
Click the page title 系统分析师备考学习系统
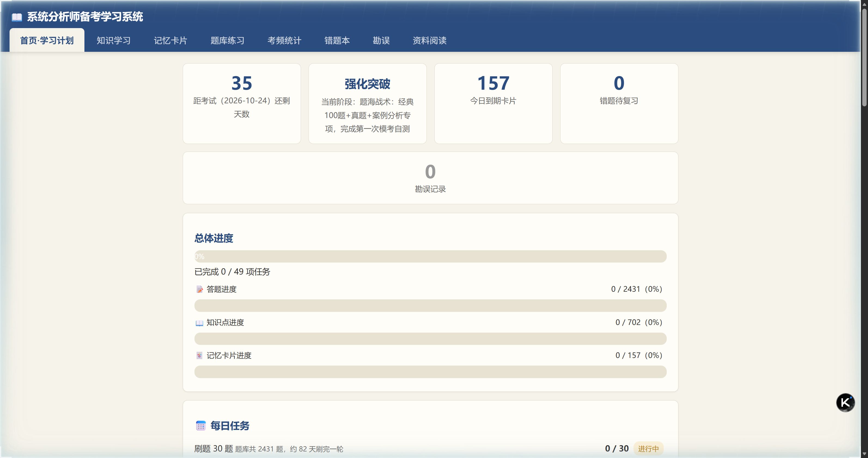click(85, 17)
